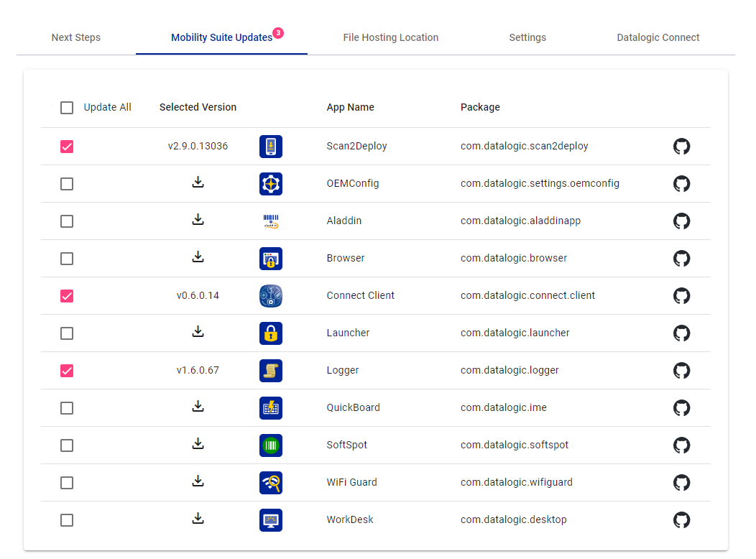Viewport: 756px width, 559px height.
Task: Click package name com.datalogic.ime
Action: coord(503,407)
